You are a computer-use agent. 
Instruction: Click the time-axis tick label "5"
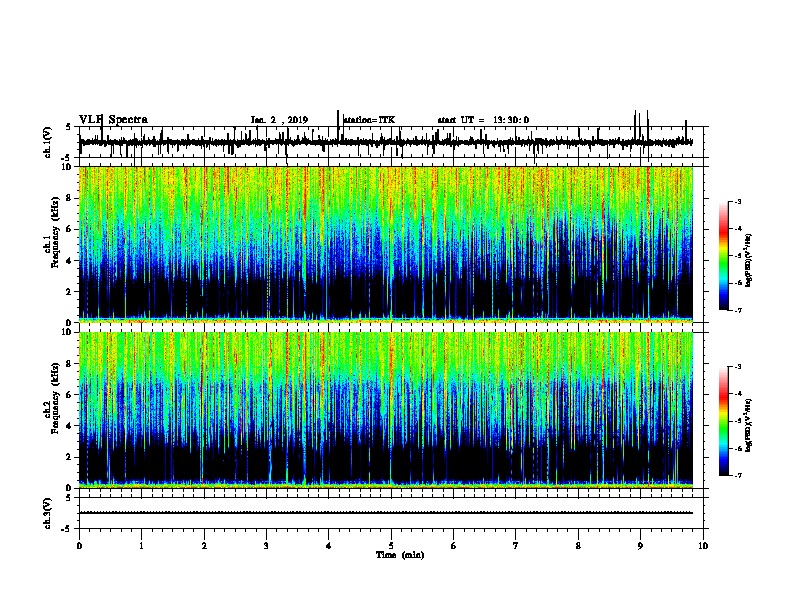pyautogui.click(x=391, y=546)
